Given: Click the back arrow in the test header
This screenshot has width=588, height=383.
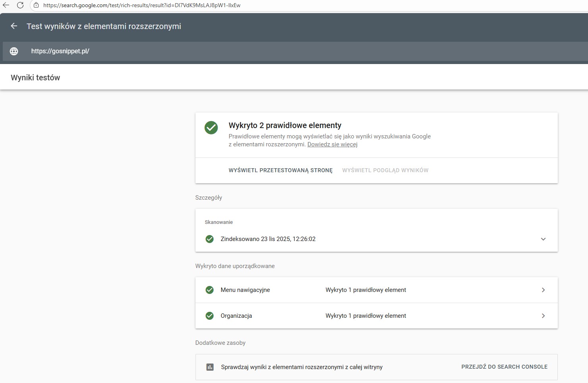Looking at the screenshot, I should click(x=14, y=26).
